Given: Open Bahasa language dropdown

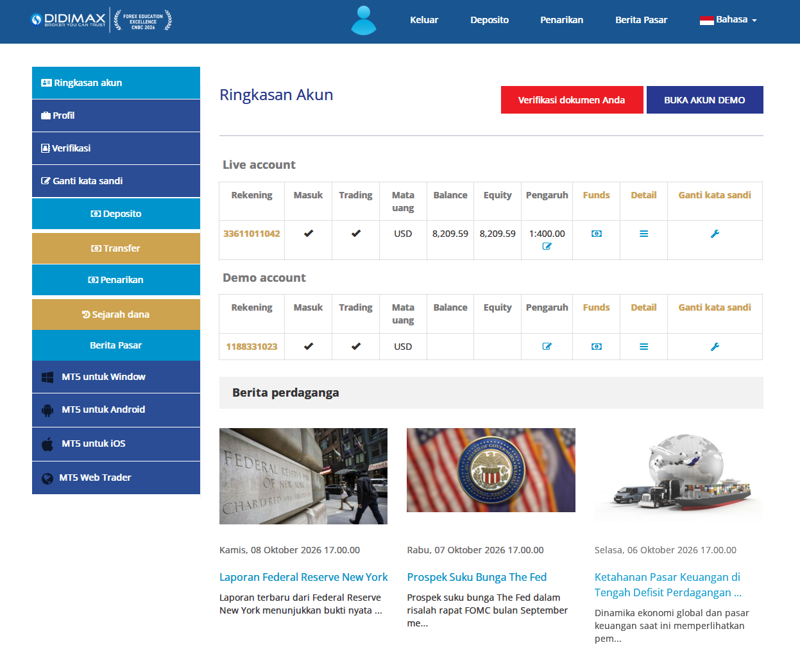Looking at the screenshot, I should (x=728, y=20).
